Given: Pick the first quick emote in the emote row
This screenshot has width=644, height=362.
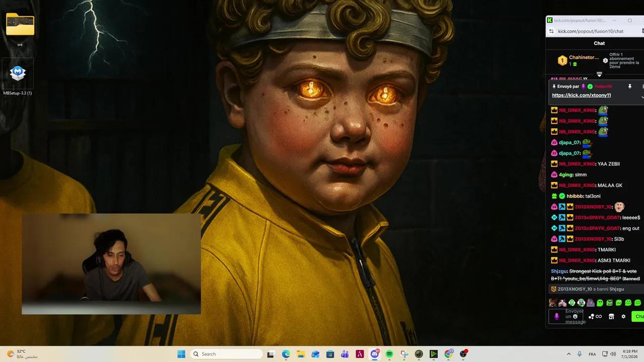Looking at the screenshot, I should coord(553,303).
